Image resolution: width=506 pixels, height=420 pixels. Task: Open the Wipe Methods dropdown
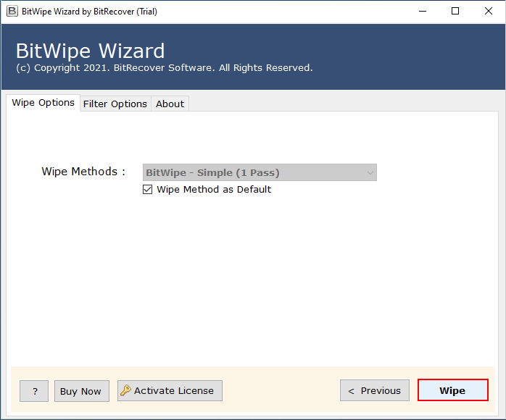pyautogui.click(x=260, y=172)
